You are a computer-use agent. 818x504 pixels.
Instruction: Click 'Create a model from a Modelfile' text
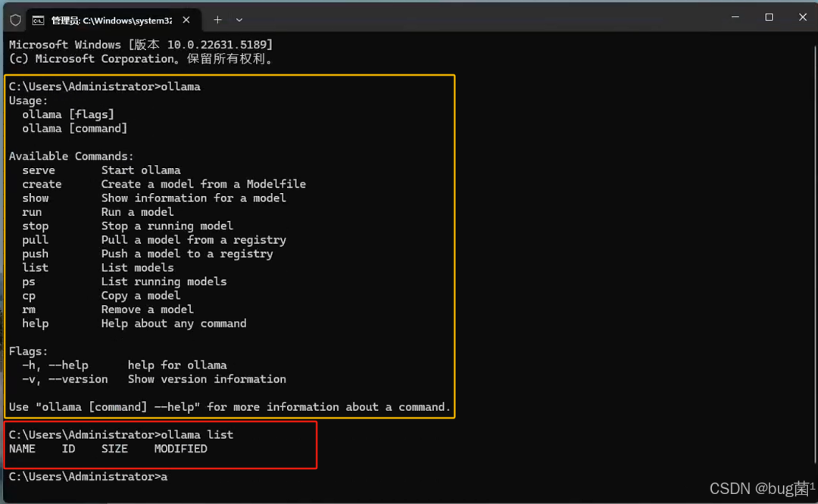[x=204, y=185]
